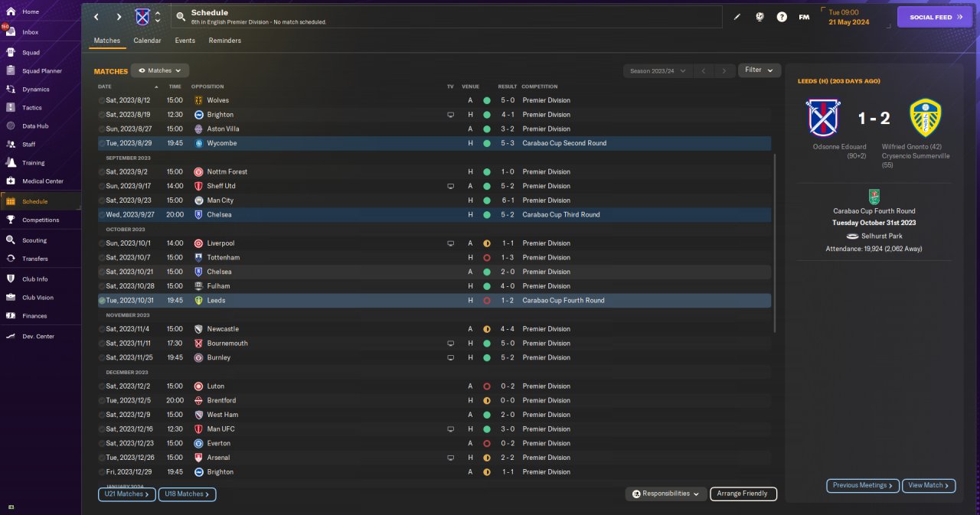This screenshot has height=515, width=980.
Task: Switch to the Calendar tab
Action: tap(147, 41)
